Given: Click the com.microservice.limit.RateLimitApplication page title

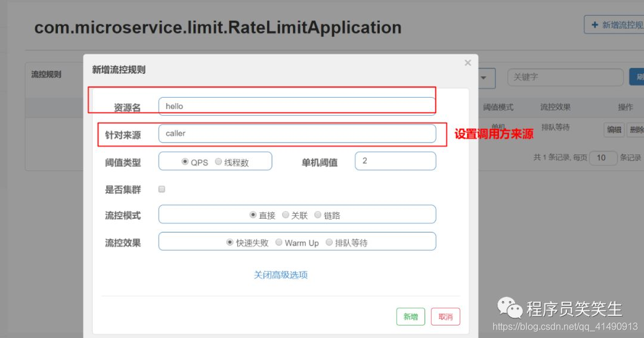Looking at the screenshot, I should click(218, 27).
